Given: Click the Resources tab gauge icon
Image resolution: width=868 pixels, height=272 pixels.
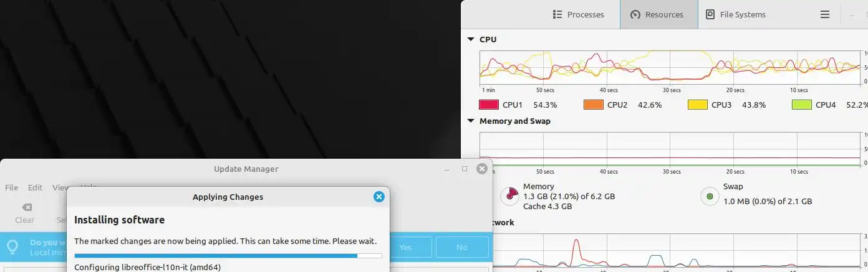Looking at the screenshot, I should 635,14.
